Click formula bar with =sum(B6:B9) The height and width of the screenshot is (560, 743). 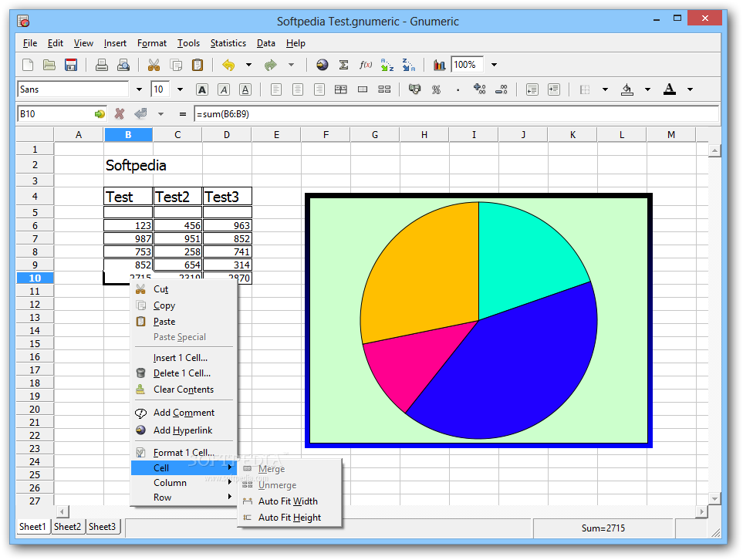coord(456,113)
